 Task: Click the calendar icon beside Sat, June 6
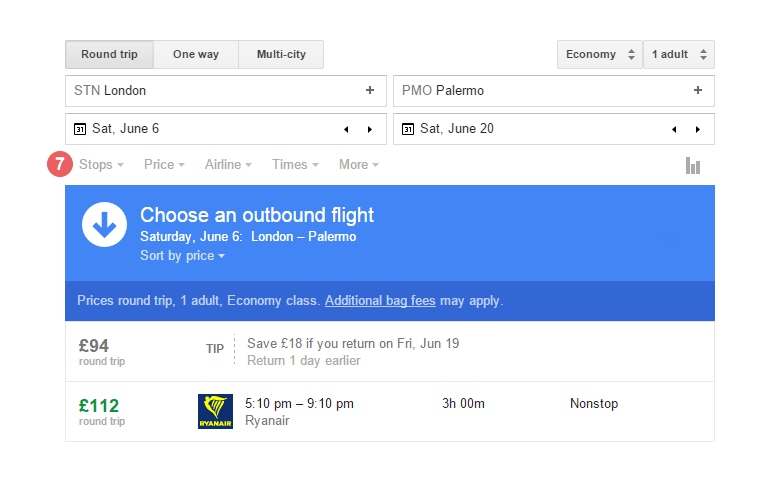[80, 129]
